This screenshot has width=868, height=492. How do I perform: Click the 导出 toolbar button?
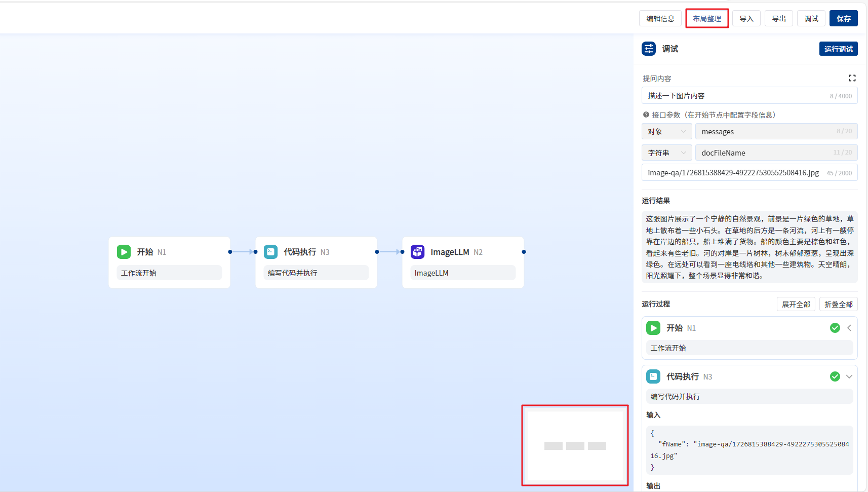coord(778,19)
